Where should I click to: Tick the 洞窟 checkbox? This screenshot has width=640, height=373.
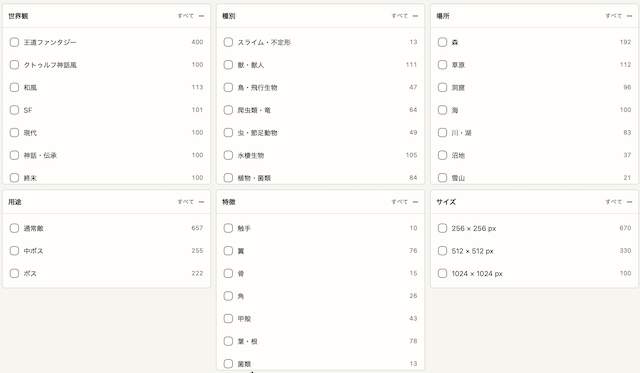click(x=442, y=87)
